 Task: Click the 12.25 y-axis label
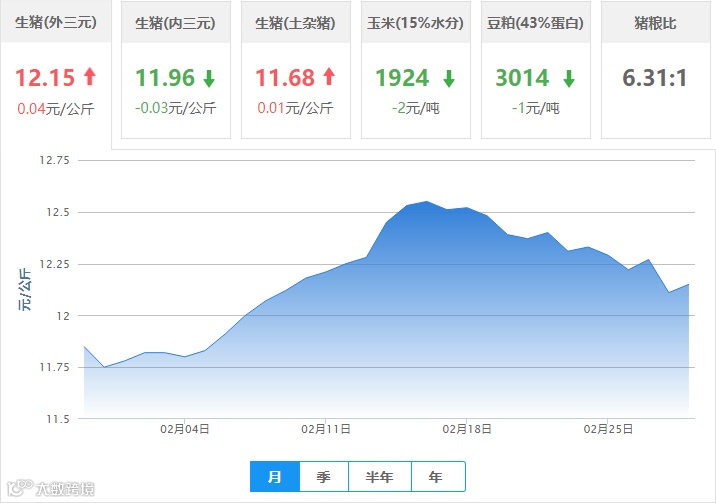click(54, 264)
